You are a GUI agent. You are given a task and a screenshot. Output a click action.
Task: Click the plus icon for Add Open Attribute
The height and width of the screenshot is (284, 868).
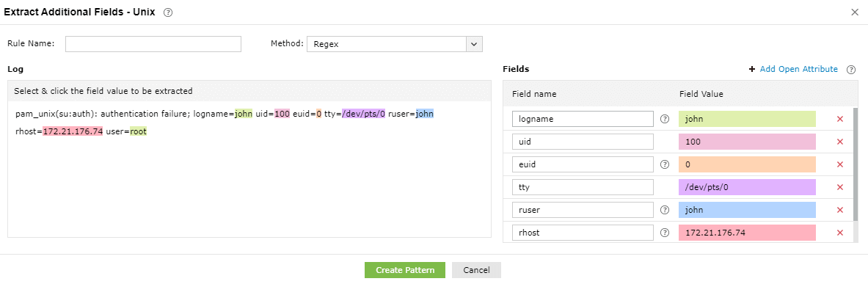tap(752, 69)
